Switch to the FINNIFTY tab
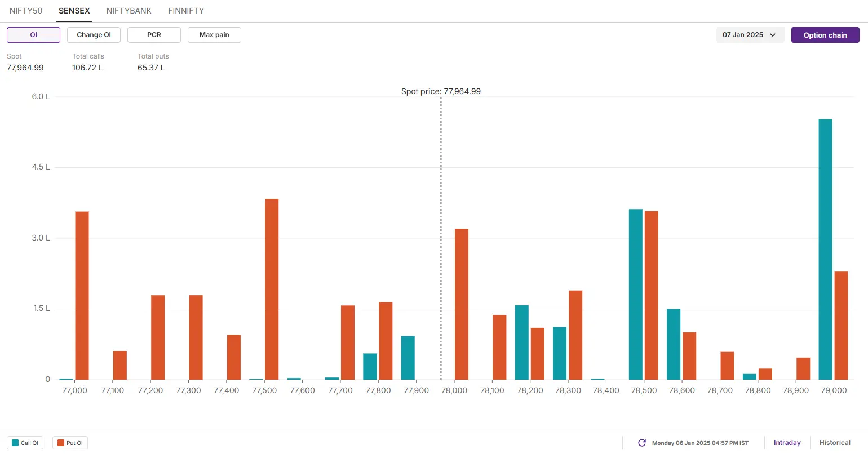 186,11
